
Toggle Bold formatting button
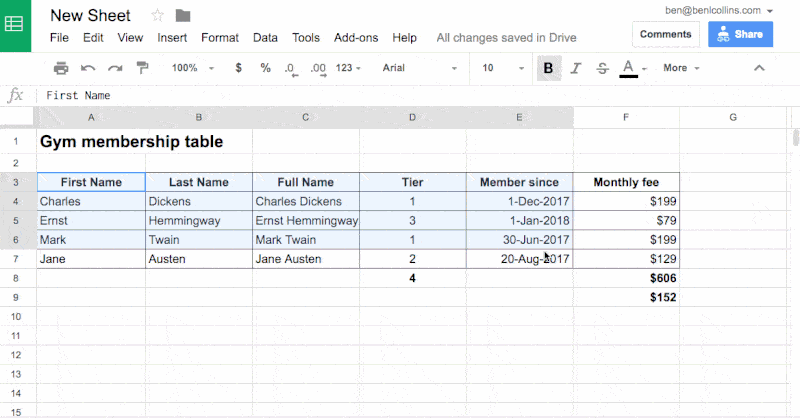click(548, 68)
